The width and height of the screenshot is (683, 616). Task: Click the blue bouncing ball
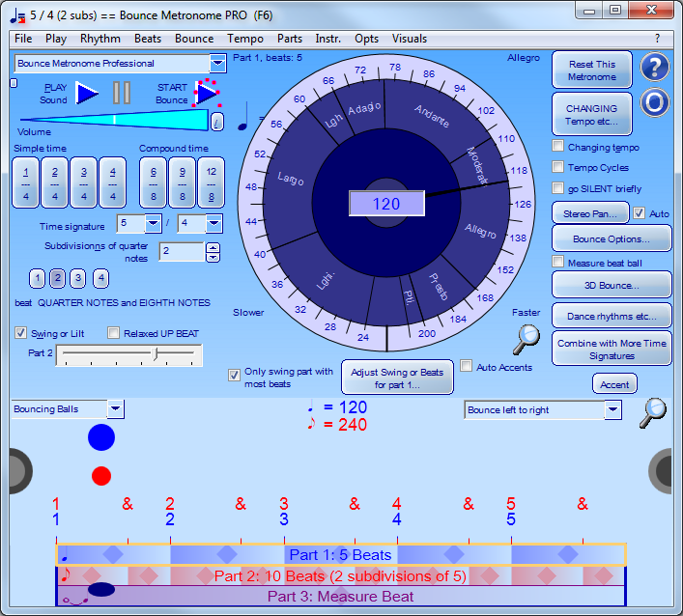click(101, 437)
